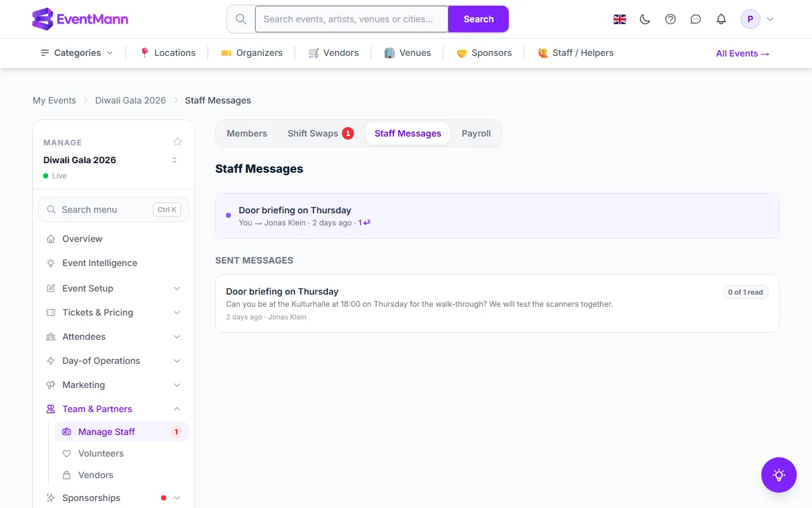Image resolution: width=812 pixels, height=508 pixels.
Task: Go to Venues
Action: click(408, 53)
